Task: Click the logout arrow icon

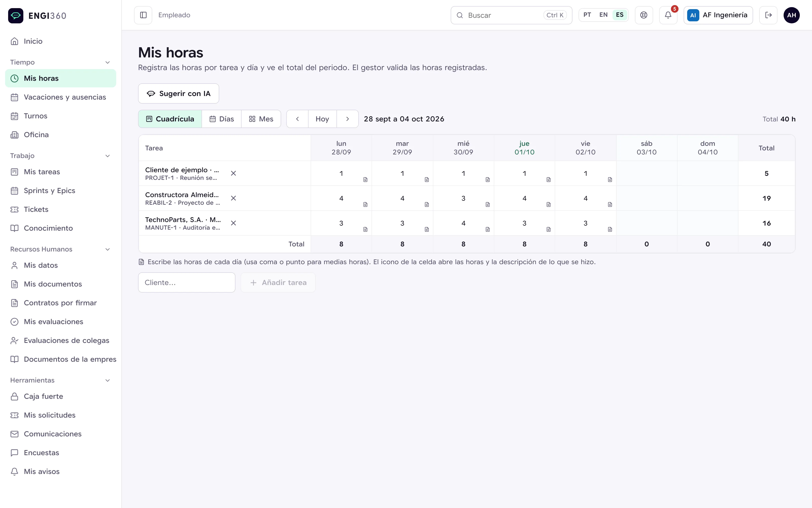Action: coord(768,15)
